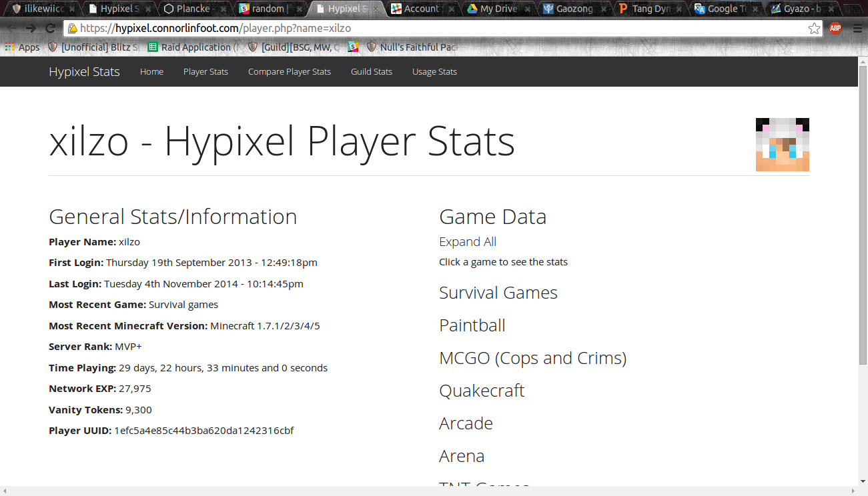Open Compare Player Stats in the navbar
Screen dimensions: 868x496
(x=290, y=71)
